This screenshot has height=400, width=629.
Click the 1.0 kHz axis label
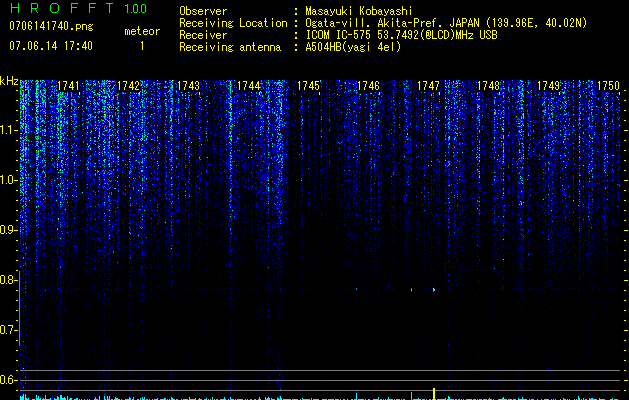pos(7,180)
